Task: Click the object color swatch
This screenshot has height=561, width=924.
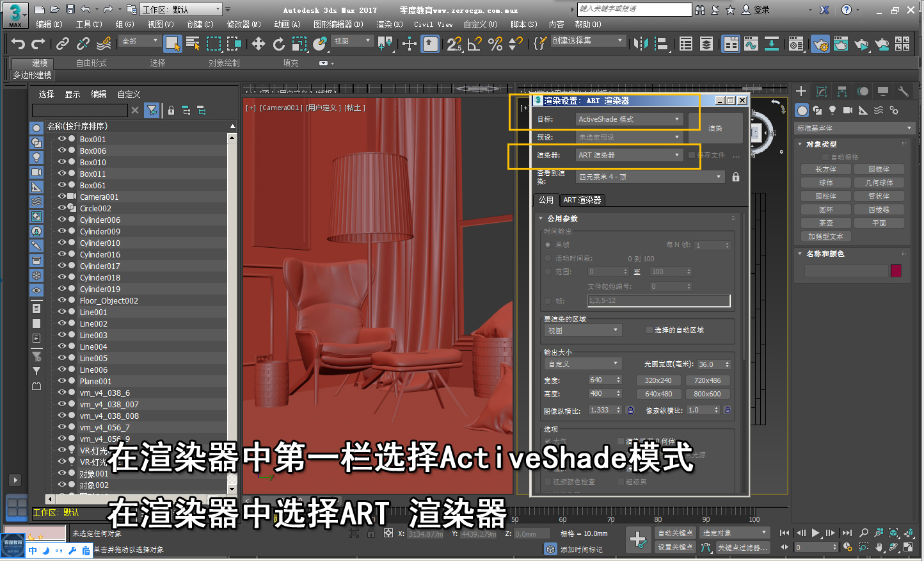Action: tap(896, 271)
